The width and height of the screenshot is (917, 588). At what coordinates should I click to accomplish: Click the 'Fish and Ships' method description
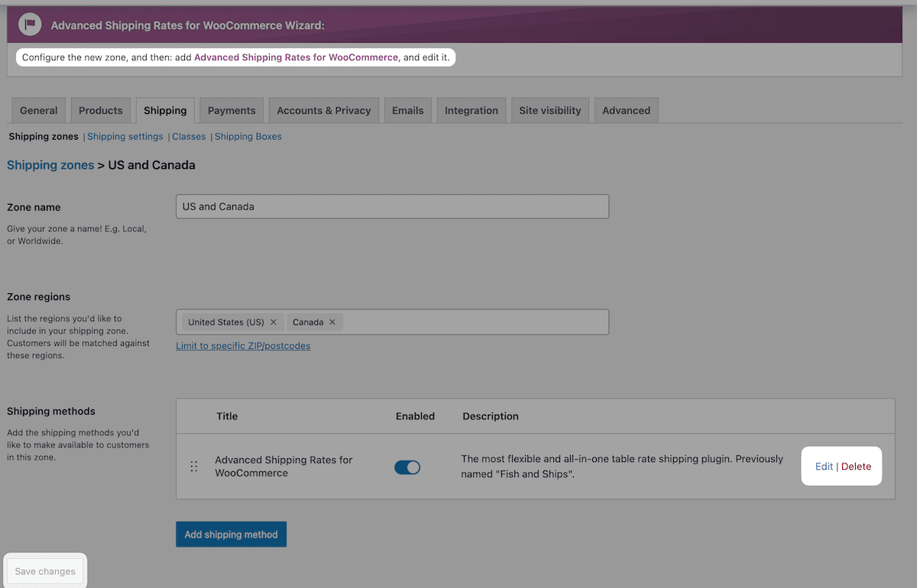pos(622,467)
